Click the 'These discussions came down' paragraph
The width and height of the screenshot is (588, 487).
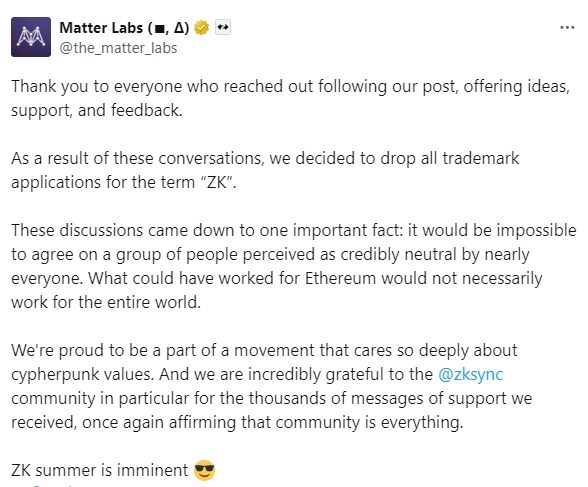click(294, 266)
